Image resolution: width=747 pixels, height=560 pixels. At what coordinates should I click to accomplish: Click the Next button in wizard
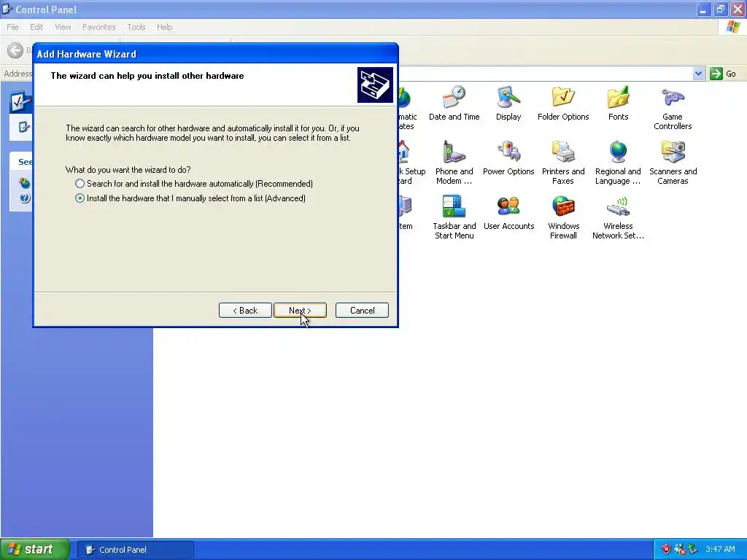click(x=300, y=311)
